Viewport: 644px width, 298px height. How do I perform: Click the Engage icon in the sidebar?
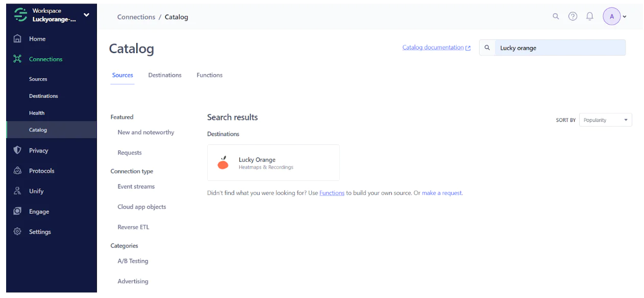coord(17,211)
